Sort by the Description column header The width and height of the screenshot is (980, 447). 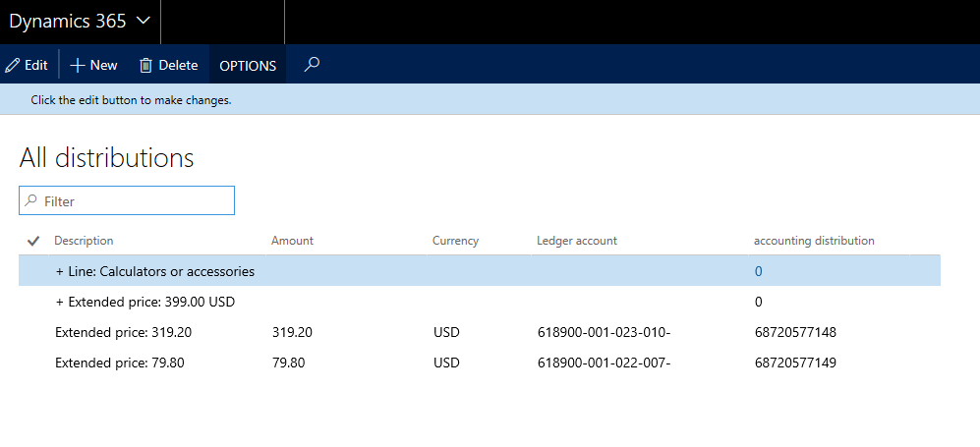point(84,241)
